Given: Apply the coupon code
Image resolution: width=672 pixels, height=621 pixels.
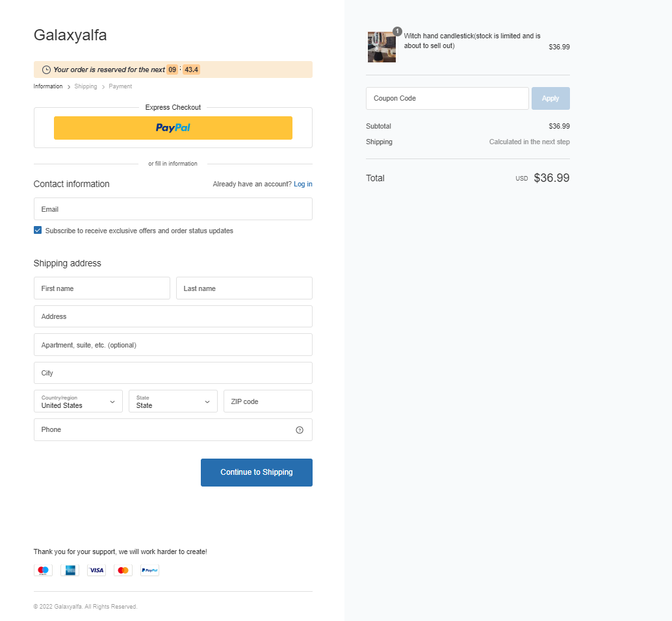Looking at the screenshot, I should tap(550, 99).
